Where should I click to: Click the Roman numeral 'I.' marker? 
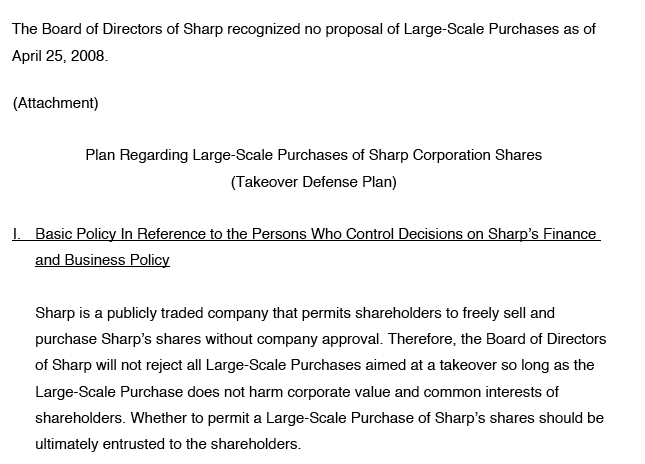pyautogui.click(x=16, y=234)
